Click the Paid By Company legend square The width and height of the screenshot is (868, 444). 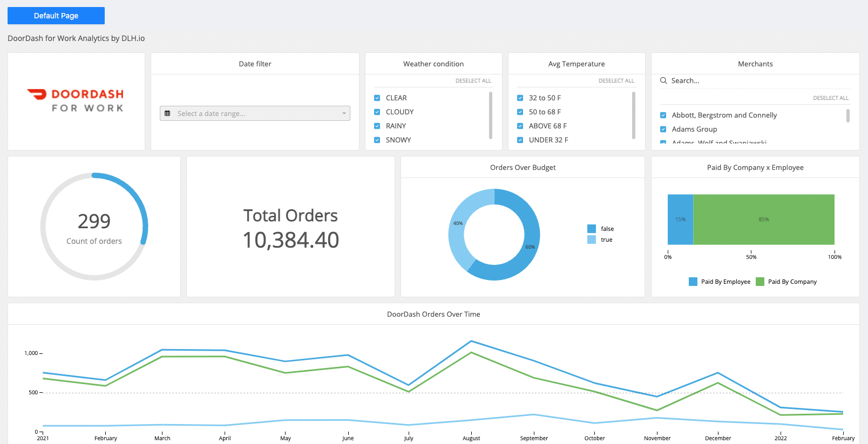pyautogui.click(x=760, y=282)
